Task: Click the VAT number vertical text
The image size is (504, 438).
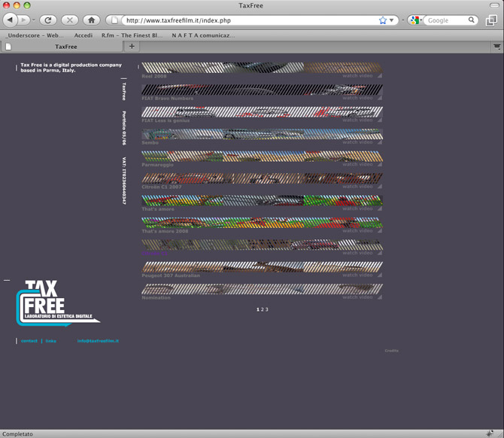Action: pyautogui.click(x=124, y=181)
